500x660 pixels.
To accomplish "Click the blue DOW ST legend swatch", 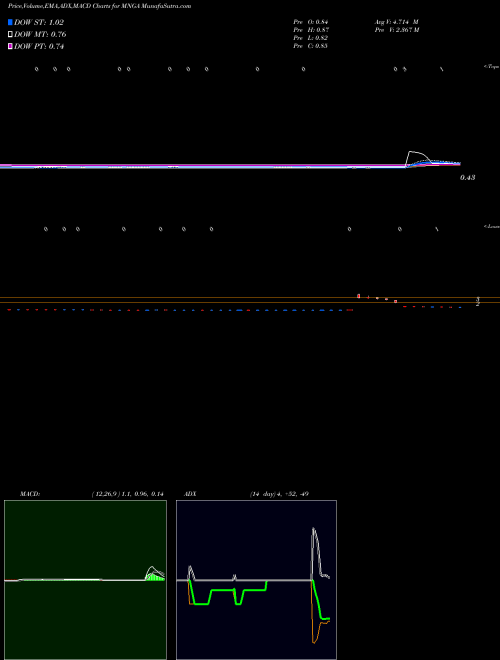I will pos(11,22).
